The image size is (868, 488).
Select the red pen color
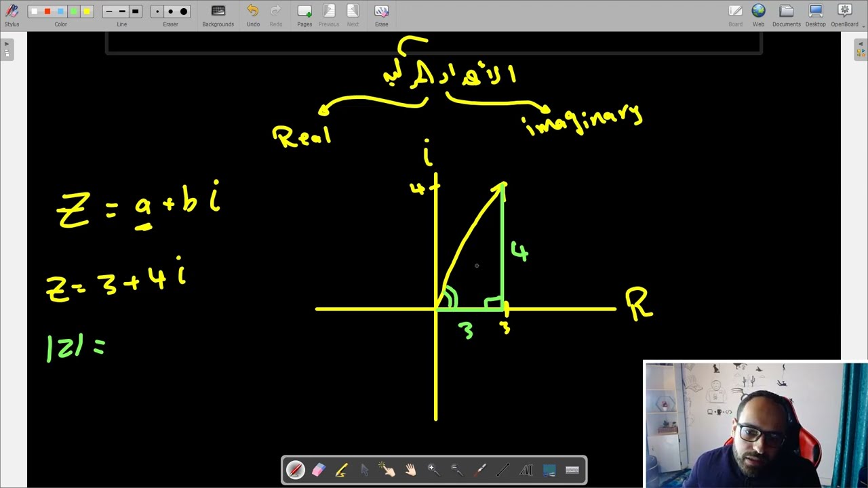(47, 12)
